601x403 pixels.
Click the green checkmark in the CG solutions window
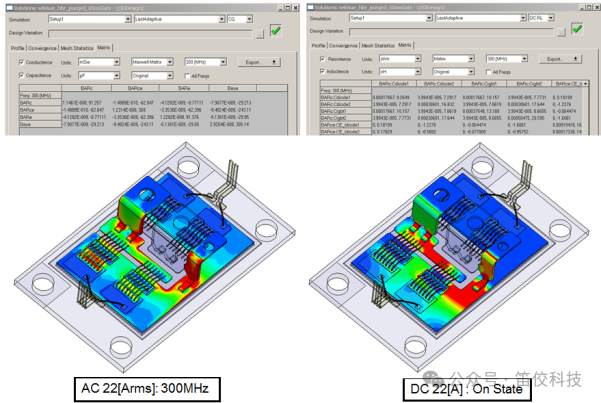276,30
